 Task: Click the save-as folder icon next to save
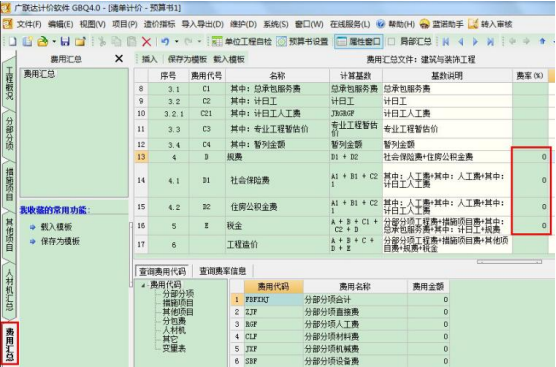pos(80,41)
